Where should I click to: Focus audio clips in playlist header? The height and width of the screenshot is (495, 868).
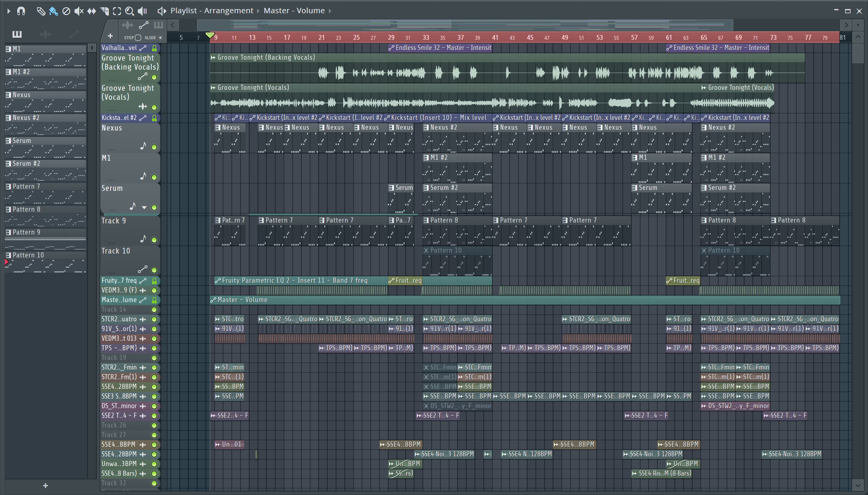click(x=127, y=25)
